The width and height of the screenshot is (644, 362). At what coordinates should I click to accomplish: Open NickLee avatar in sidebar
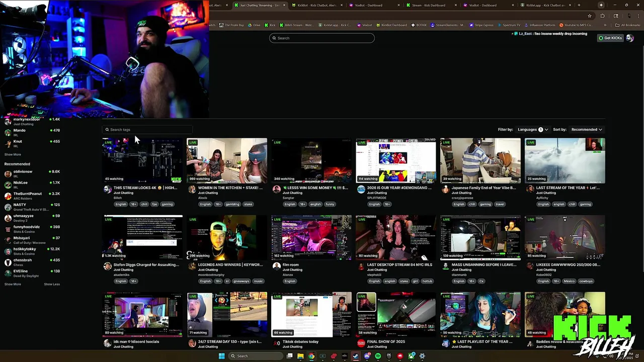8,185
